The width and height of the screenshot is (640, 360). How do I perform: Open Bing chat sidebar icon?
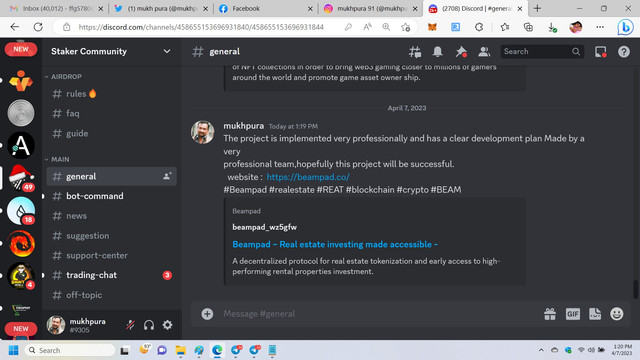coord(625,27)
